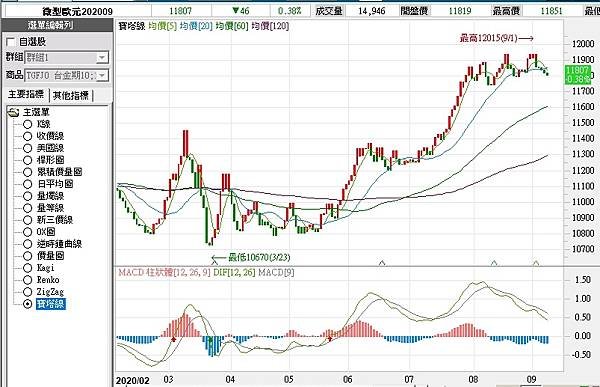
Task: Click the 均價[120] legend label
Action: [x=270, y=26]
